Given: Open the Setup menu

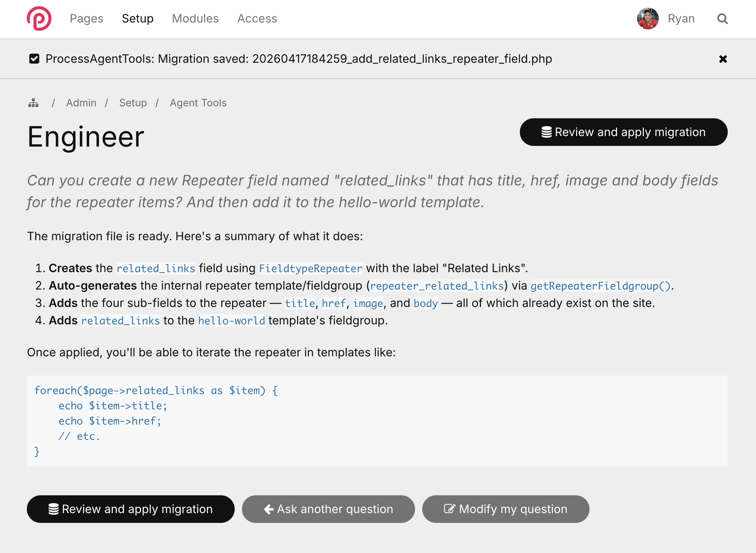Looking at the screenshot, I should coord(137,19).
